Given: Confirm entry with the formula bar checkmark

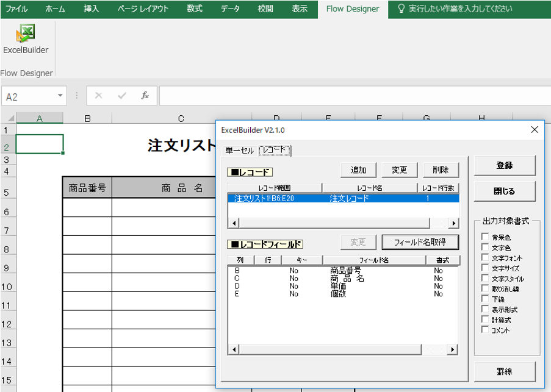Looking at the screenshot, I should (122, 96).
